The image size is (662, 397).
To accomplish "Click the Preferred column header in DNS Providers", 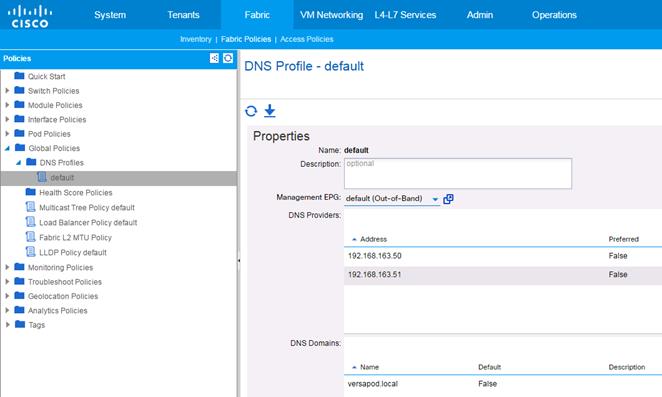I will [624, 239].
